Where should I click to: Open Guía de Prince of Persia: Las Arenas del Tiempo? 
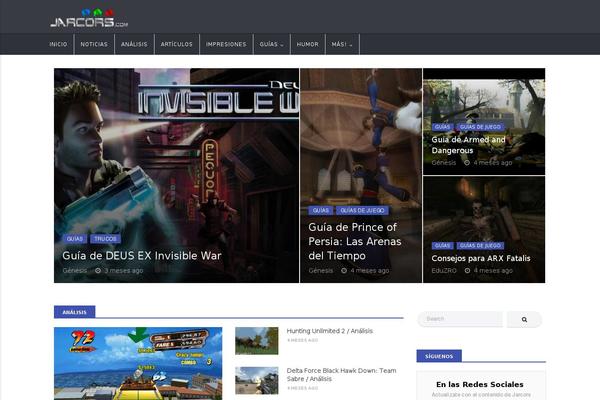pos(355,241)
